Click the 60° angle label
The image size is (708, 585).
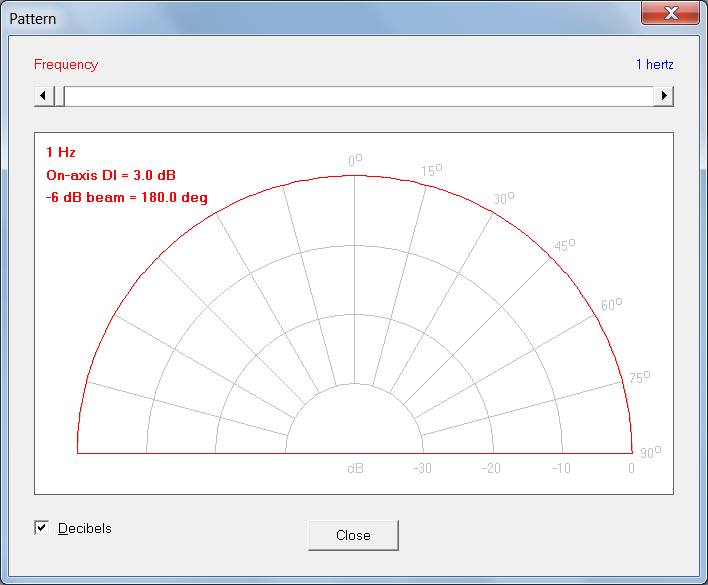point(611,304)
